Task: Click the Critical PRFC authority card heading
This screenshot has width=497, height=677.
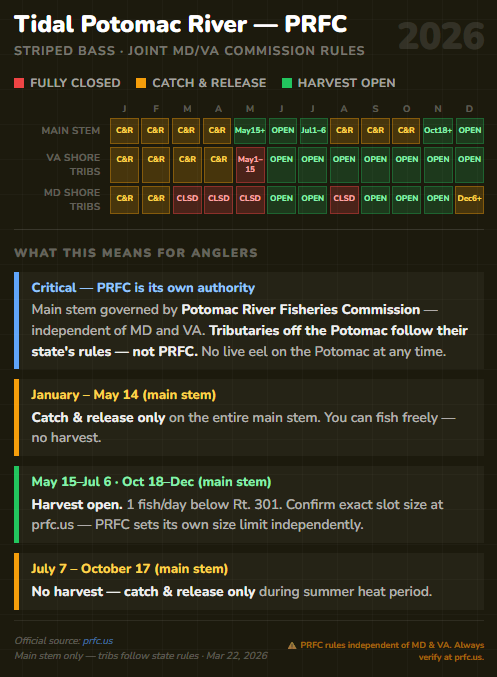Action: pyautogui.click(x=143, y=288)
